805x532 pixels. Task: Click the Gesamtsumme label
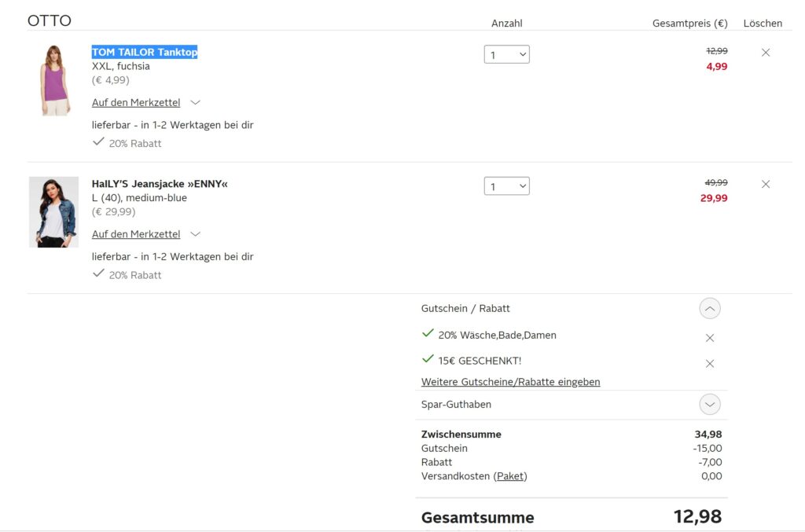(477, 518)
